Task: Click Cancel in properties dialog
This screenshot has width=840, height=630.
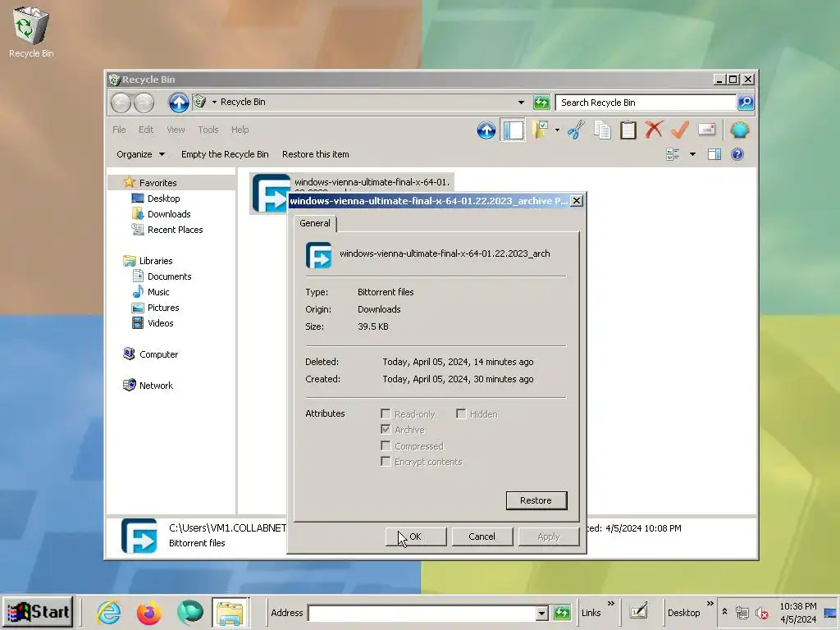Action: tap(482, 536)
